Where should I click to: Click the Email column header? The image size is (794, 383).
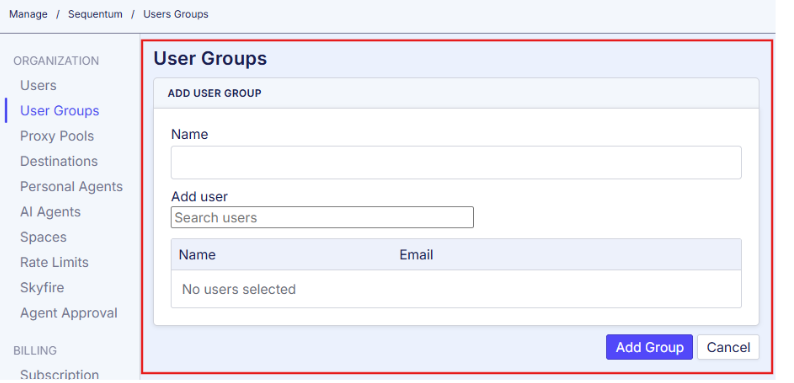[416, 255]
